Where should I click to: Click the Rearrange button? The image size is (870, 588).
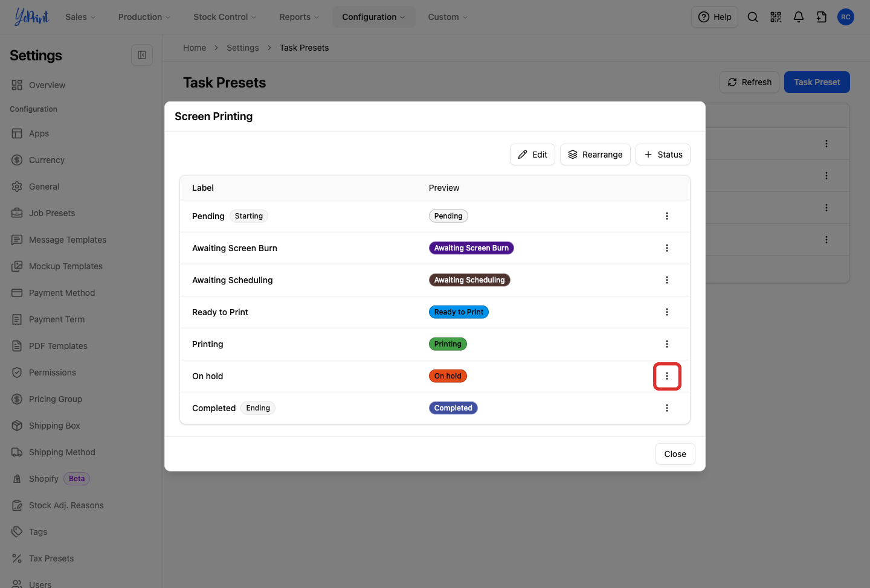[595, 155]
